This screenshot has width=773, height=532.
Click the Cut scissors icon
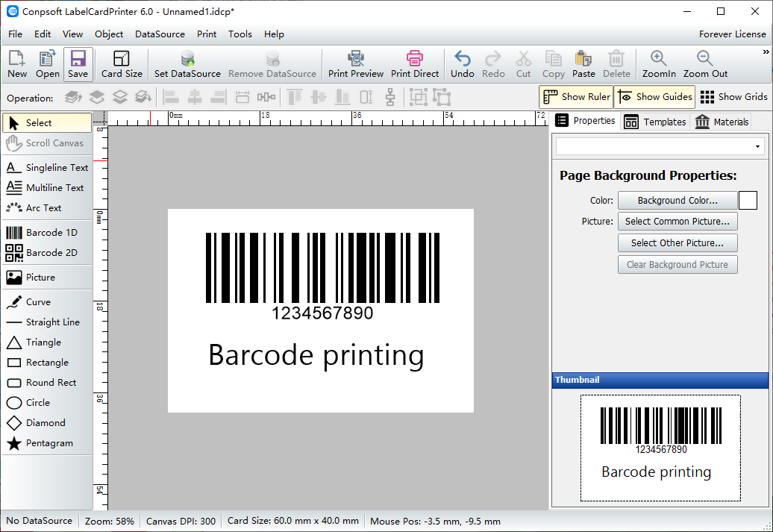524,64
